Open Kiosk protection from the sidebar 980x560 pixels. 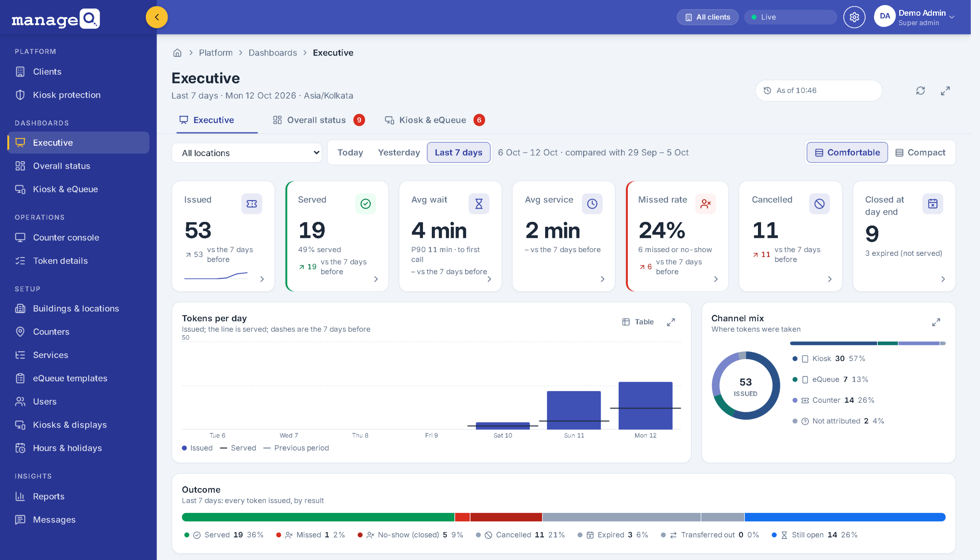tap(78, 95)
